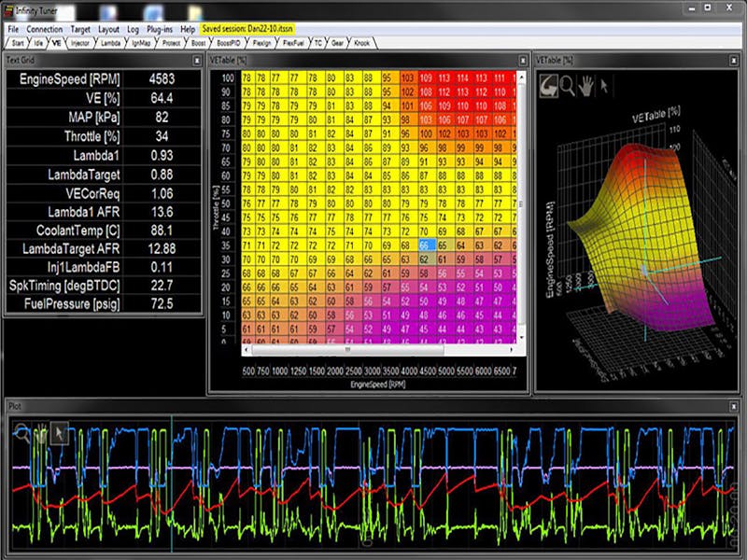Open the Plug-ins menu
This screenshot has height=560, width=747.
[x=159, y=30]
